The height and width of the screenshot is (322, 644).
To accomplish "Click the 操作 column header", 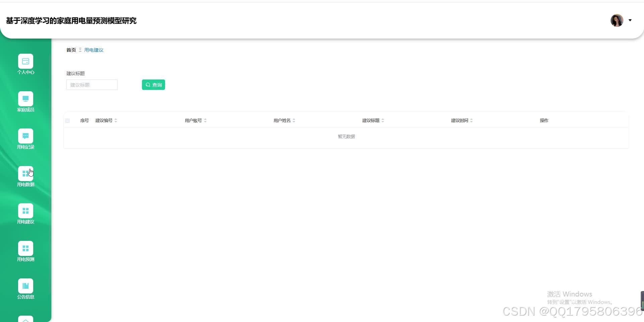I will 544,120.
